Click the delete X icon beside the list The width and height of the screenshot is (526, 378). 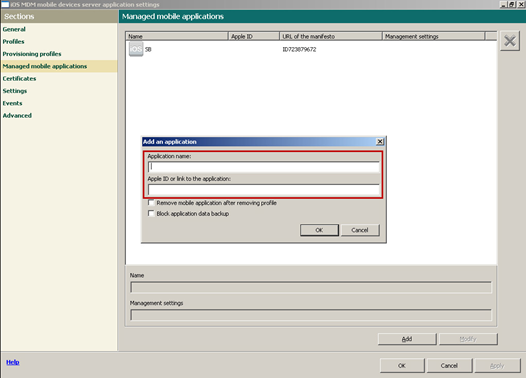[510, 41]
